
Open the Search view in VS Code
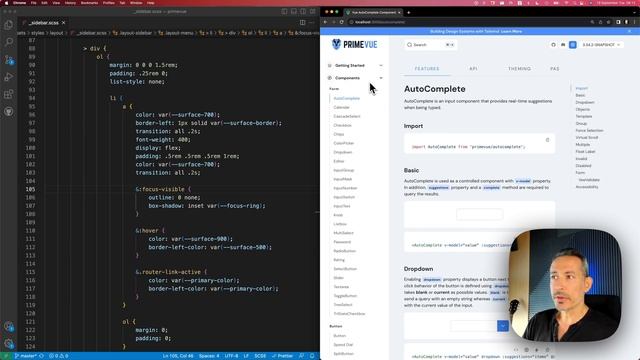[9, 42]
